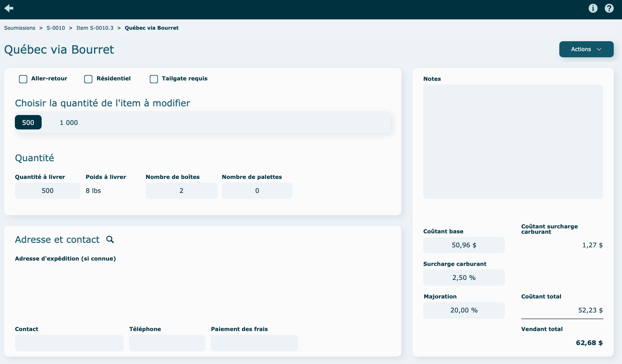The width and height of the screenshot is (622, 364).
Task: Click the Nombre de boîtes field
Action: pyautogui.click(x=181, y=191)
